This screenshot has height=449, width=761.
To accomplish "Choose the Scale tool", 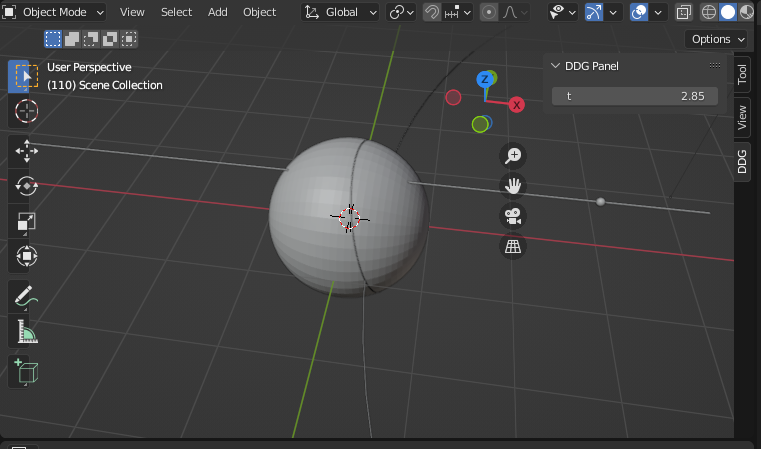I will (x=27, y=222).
